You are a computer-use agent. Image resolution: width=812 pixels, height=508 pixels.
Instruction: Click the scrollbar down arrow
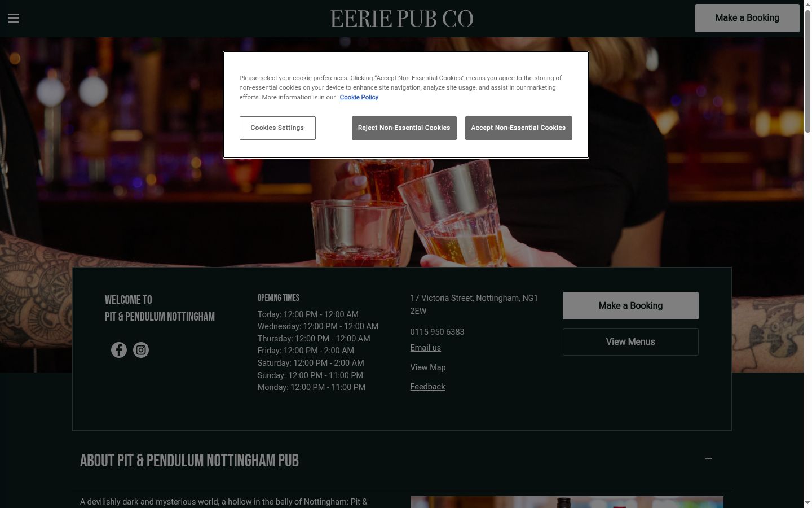click(807, 503)
